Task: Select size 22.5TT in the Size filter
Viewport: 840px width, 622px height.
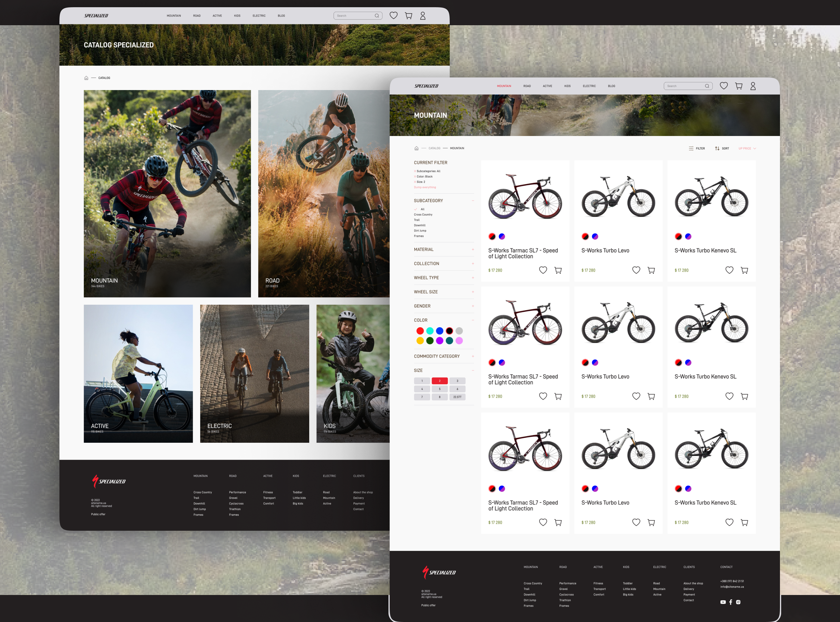Action: pos(457,397)
